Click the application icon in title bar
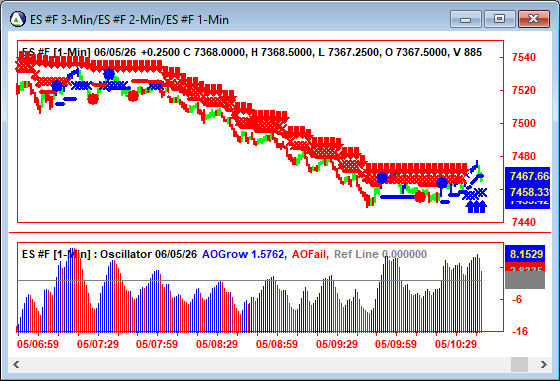The image size is (560, 381). click(18, 19)
